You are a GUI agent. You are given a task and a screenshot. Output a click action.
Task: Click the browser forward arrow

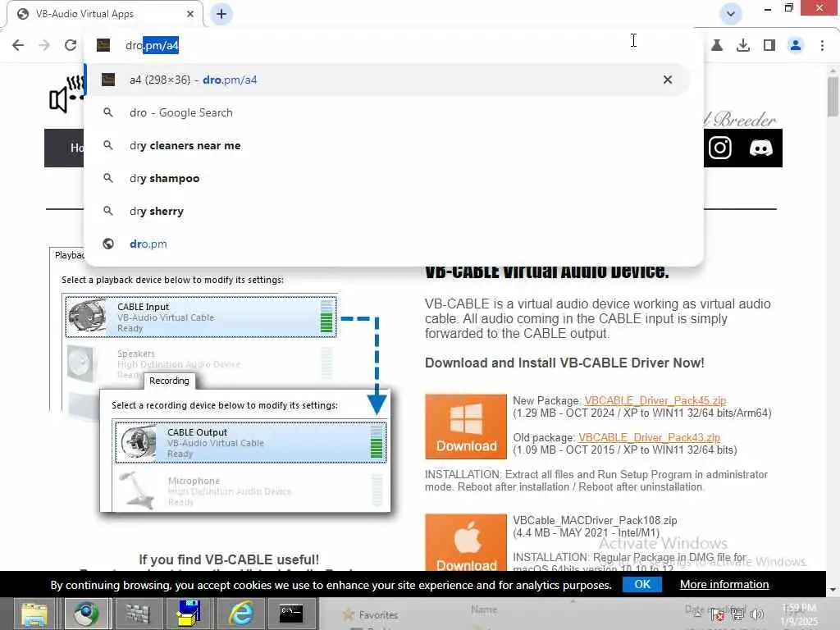tap(44, 45)
